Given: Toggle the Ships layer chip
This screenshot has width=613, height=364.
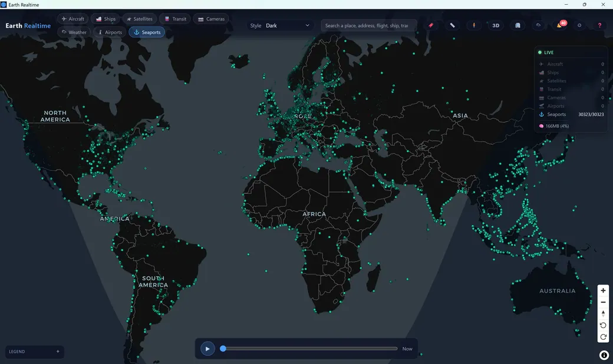Looking at the screenshot, I should click(106, 19).
